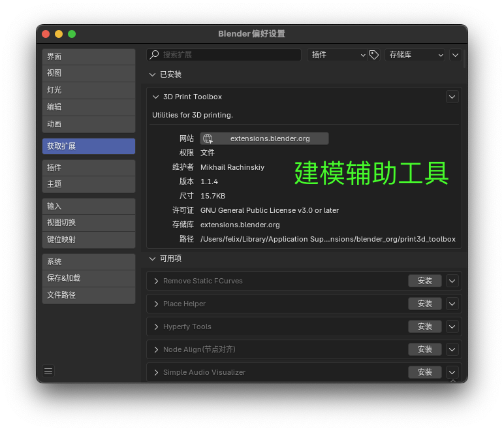The height and width of the screenshot is (431, 504).
Task: Switch to 文件路径 preferences tab
Action: pos(89,295)
